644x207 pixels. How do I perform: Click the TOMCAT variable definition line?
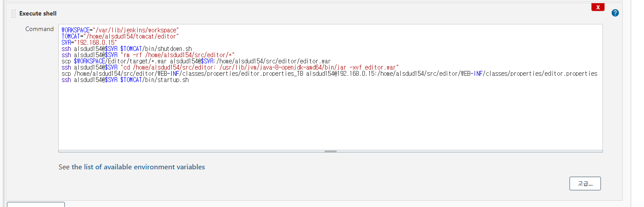pyautogui.click(x=120, y=36)
